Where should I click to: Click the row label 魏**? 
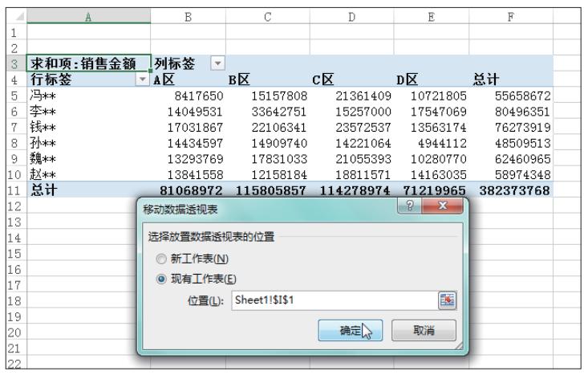[x=88, y=158]
